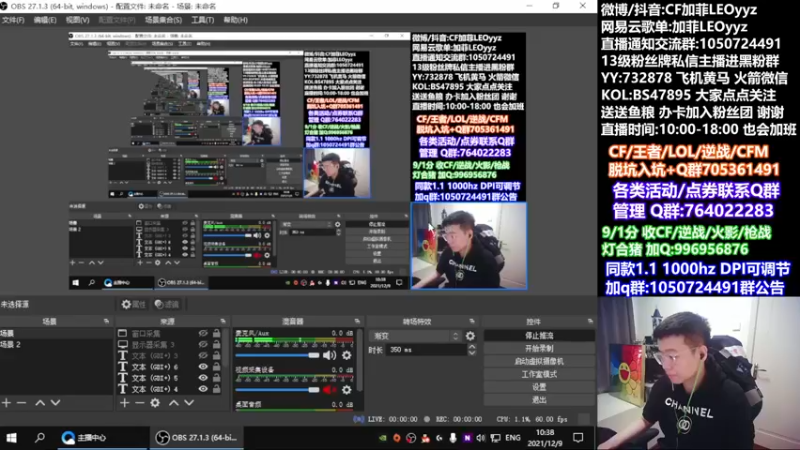This screenshot has height=450, width=800.
Task: Toggle the lock on 窗口采集 source
Action: click(217, 333)
